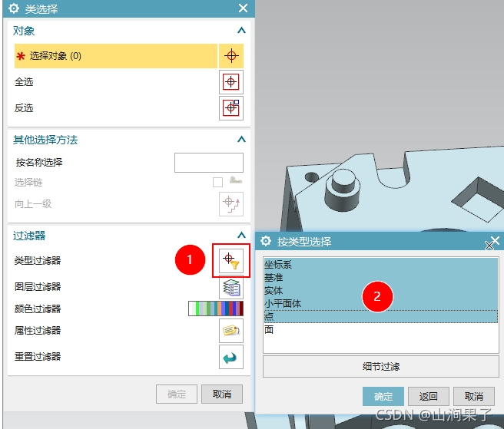
Task: Close the 类选择 dialog
Action: click(x=243, y=8)
